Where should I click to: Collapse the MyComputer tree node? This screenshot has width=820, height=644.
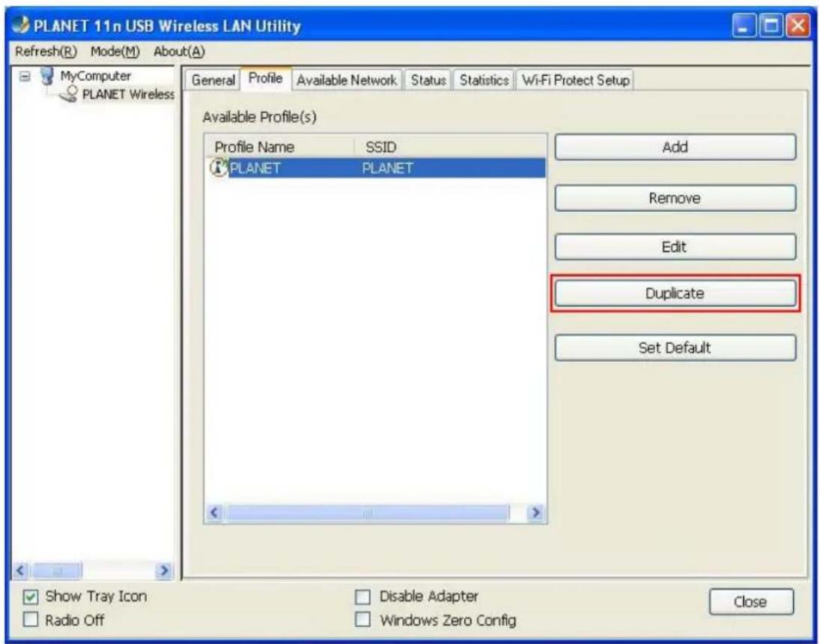(24, 76)
